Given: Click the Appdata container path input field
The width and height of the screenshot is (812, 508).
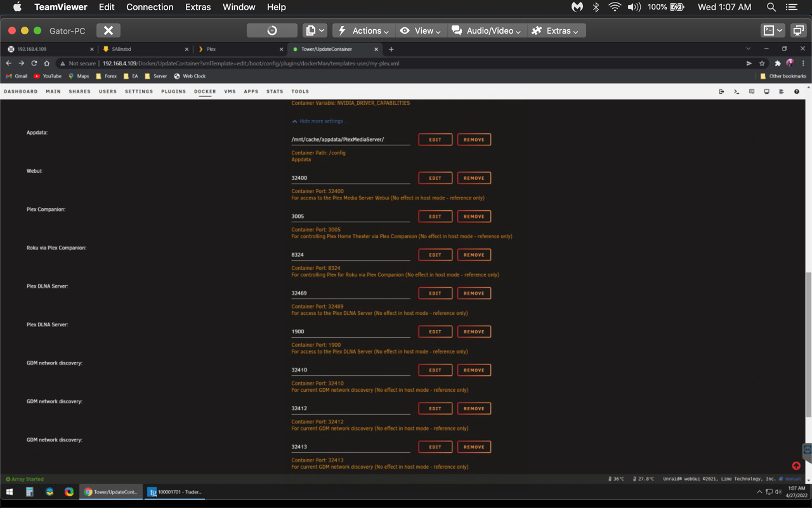Looking at the screenshot, I should 350,139.
